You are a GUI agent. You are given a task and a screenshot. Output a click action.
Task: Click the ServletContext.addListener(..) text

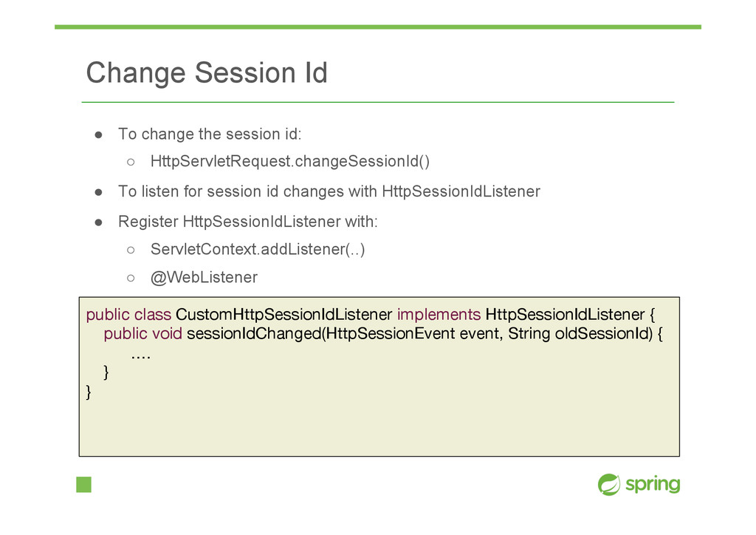pos(258,250)
